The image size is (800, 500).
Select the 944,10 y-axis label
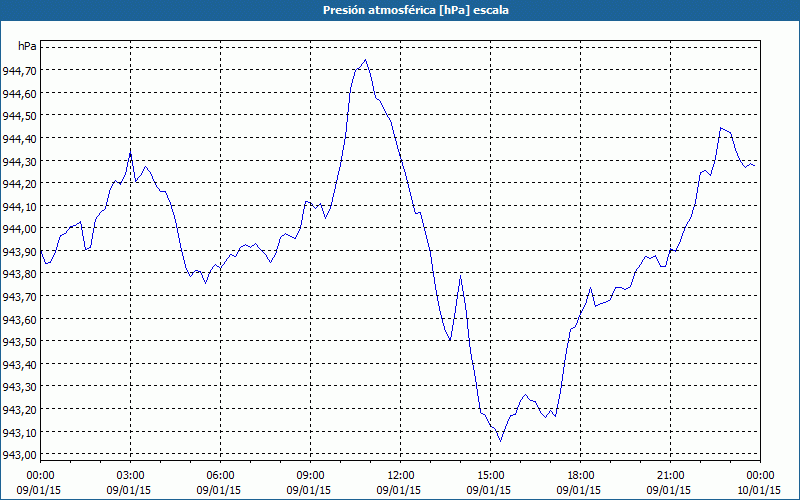point(19,207)
